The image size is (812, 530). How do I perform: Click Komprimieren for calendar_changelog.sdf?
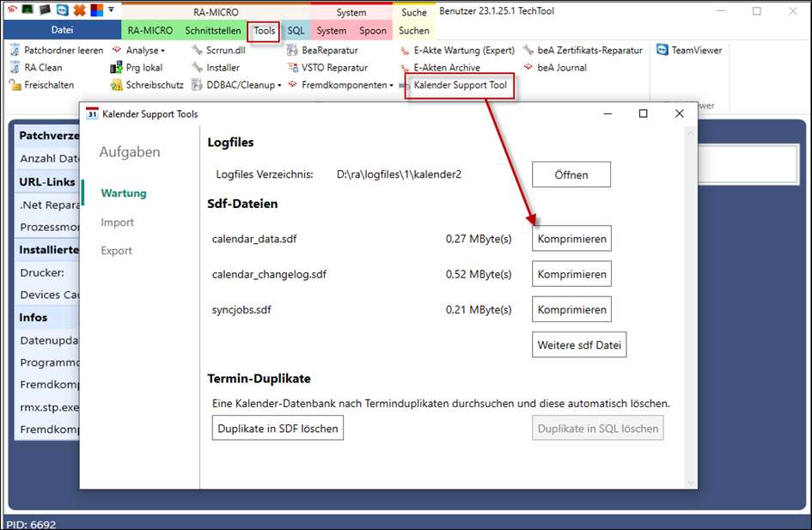click(571, 274)
